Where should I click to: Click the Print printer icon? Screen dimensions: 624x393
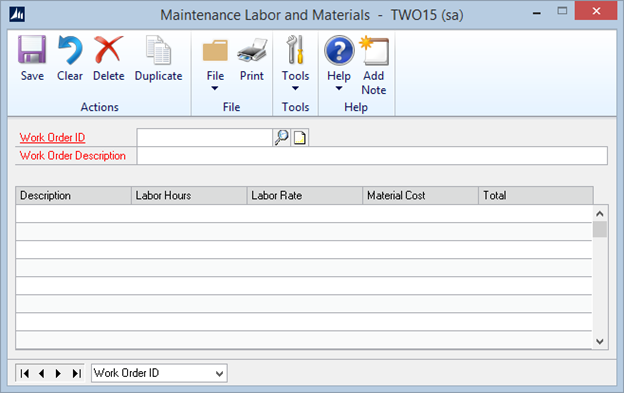[252, 50]
